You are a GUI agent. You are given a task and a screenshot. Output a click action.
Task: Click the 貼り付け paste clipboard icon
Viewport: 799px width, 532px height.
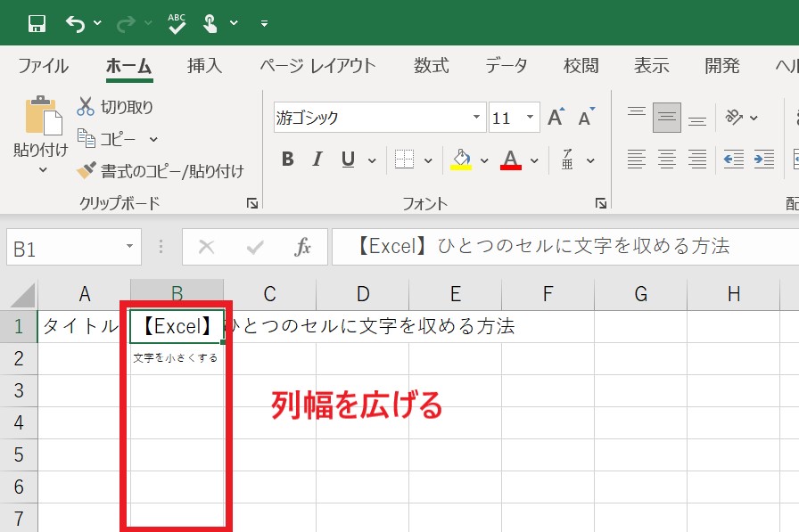click(x=43, y=115)
